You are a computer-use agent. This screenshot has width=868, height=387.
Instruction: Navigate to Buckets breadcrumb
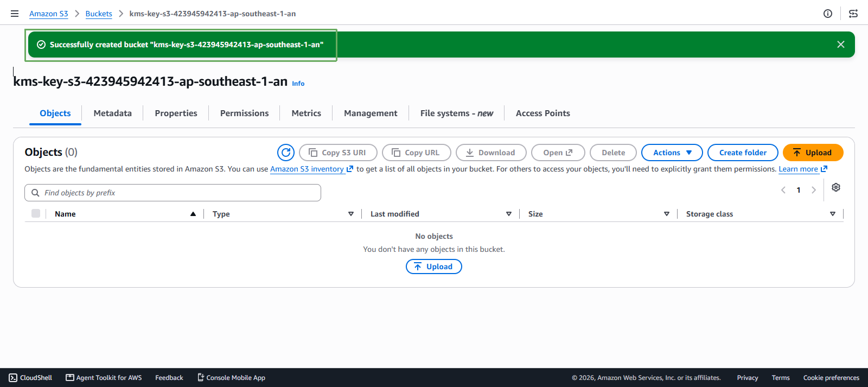[99, 14]
